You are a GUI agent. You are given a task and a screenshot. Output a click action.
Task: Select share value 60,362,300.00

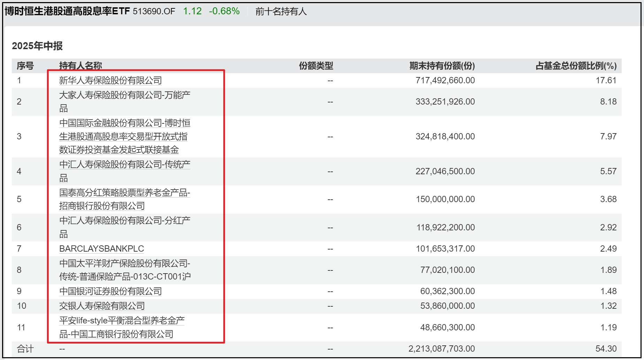coord(447,291)
